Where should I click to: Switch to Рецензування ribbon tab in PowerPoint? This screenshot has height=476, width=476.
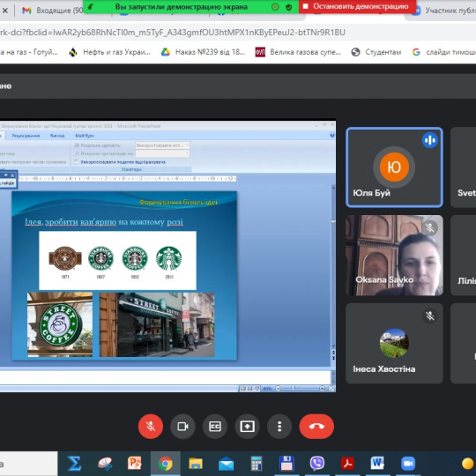click(26, 136)
